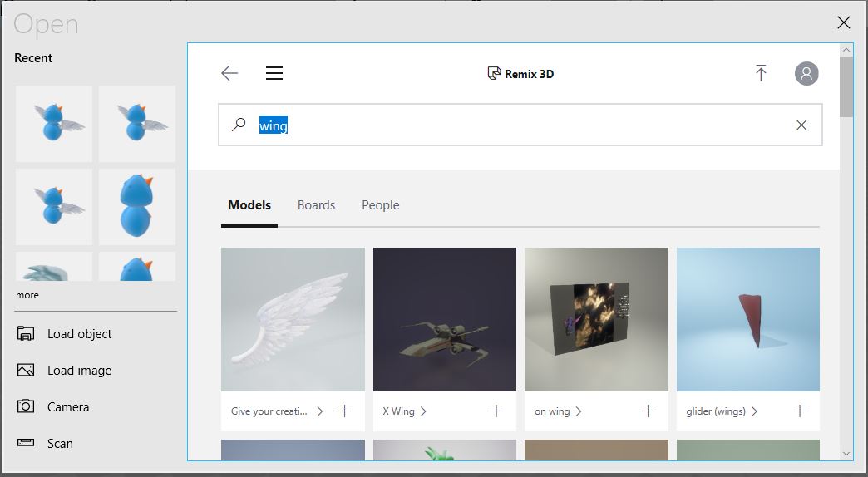Open the 'on wing' panel thumbnail
Image resolution: width=868 pixels, height=477 pixels.
click(596, 319)
